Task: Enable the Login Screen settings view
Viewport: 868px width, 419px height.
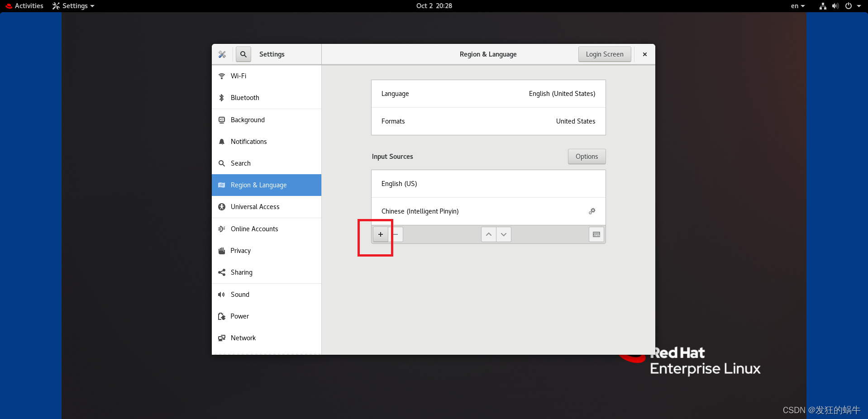Action: coord(604,54)
